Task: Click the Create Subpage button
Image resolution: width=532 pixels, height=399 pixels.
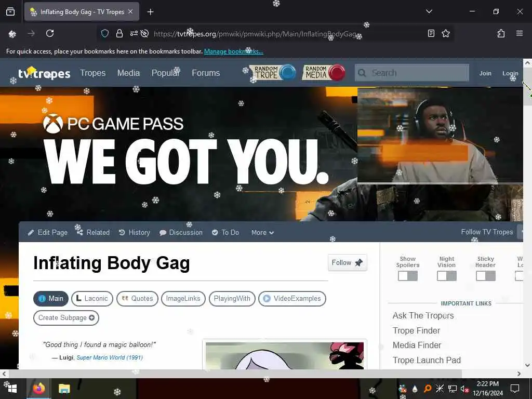Action: [66, 318]
